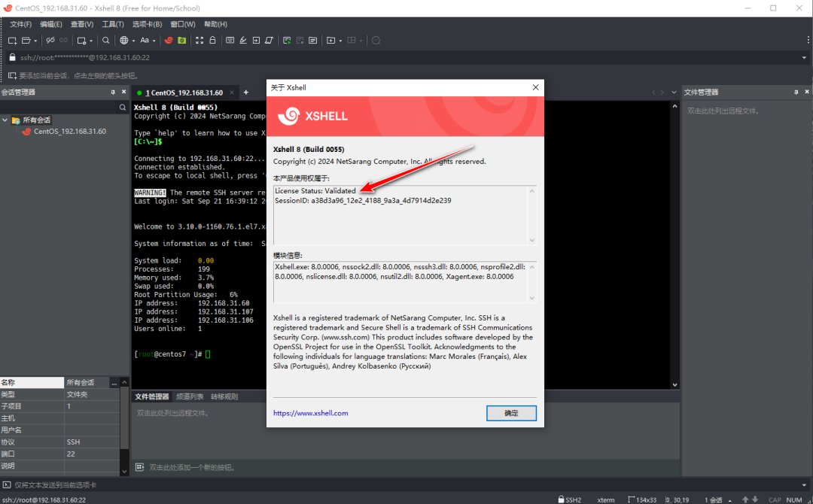Close the right 文件管理器 panel
Image resolution: width=813 pixels, height=504 pixels.
coord(807,92)
